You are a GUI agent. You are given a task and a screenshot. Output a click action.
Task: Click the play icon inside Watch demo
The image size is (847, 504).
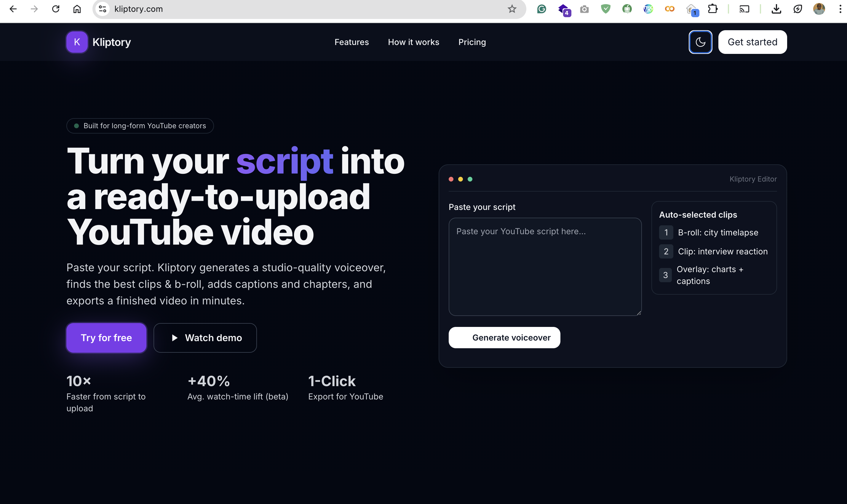175,338
